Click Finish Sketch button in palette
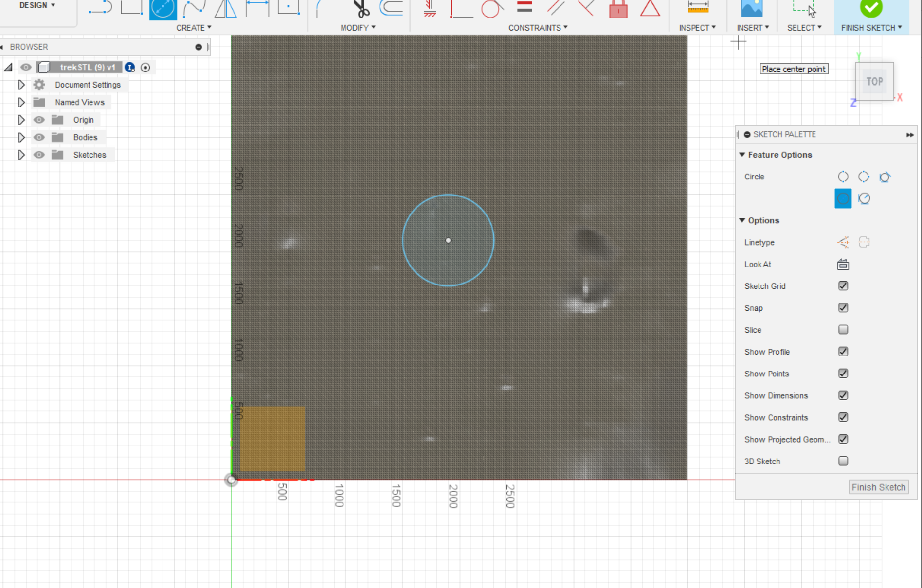 (879, 487)
